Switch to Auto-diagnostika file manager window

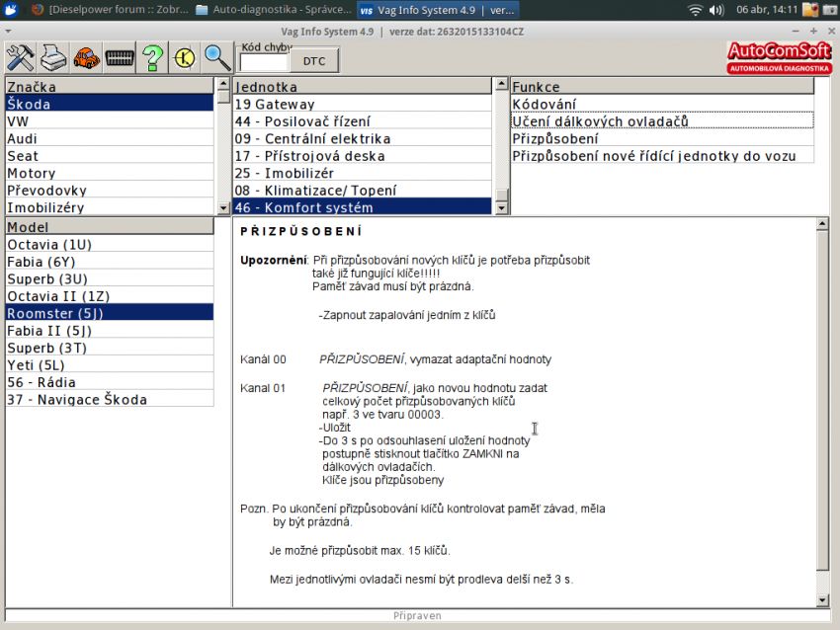[x=273, y=10]
